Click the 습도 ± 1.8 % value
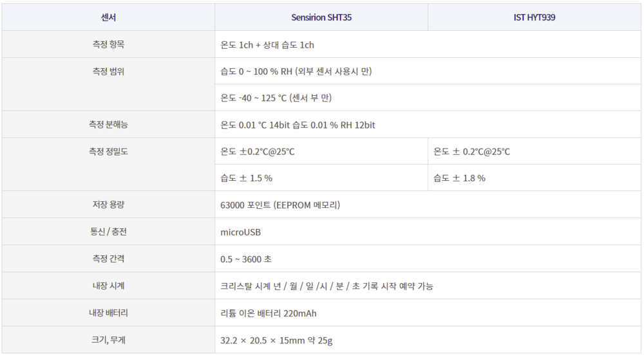The width and height of the screenshot is (644, 355). click(459, 178)
